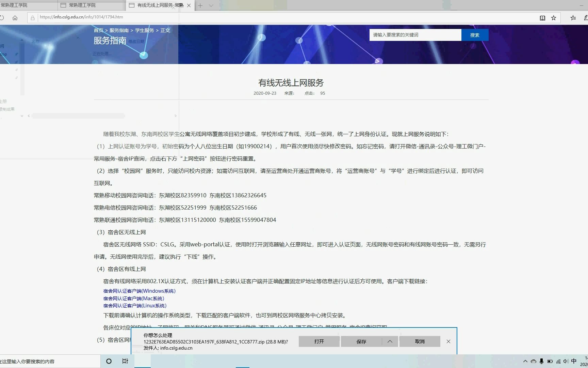Open the Wi-Fi network tray icon
The height and width of the screenshot is (368, 588).
pyautogui.click(x=558, y=361)
